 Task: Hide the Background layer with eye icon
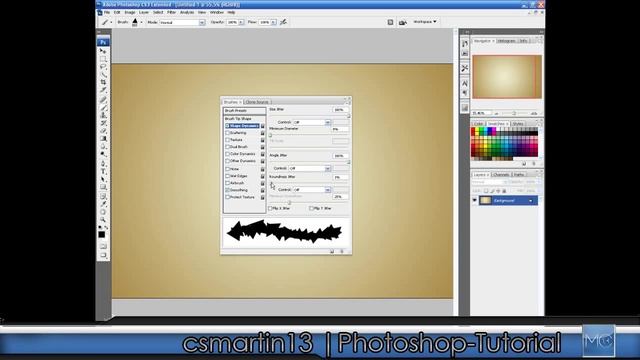click(x=474, y=200)
